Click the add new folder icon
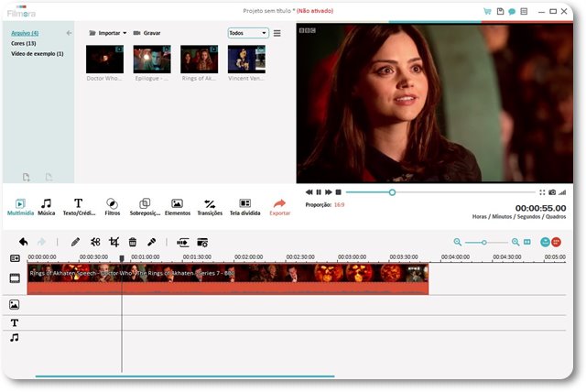The width and height of the screenshot is (586, 392). [27, 177]
